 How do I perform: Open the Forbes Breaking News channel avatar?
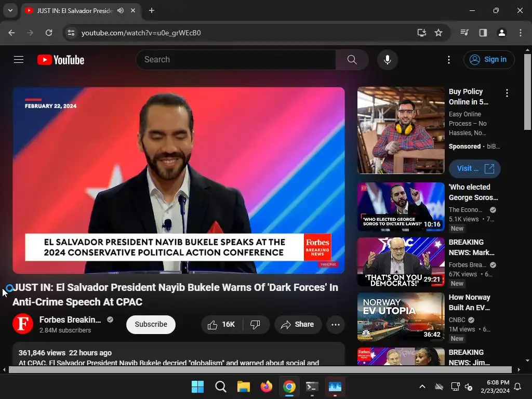[23, 324]
